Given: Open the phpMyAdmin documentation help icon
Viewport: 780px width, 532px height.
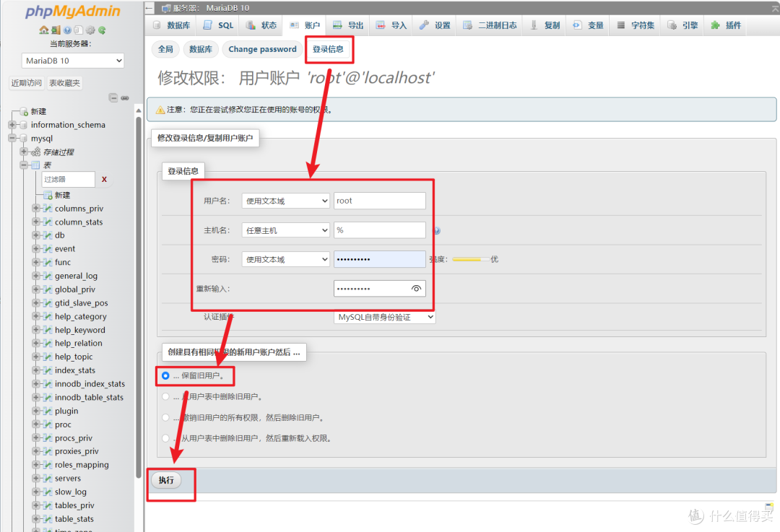Looking at the screenshot, I should click(x=67, y=30).
